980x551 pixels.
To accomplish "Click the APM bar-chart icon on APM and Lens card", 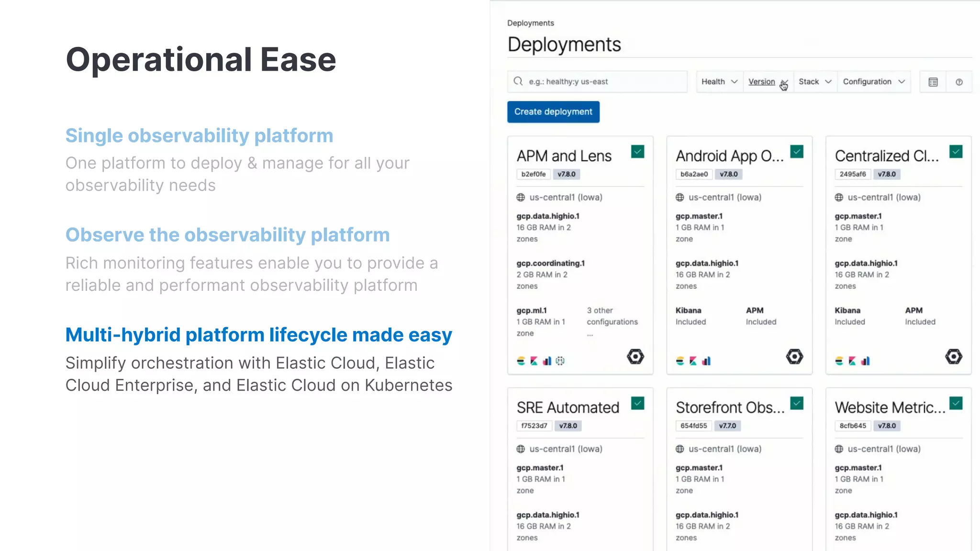I will tap(547, 361).
